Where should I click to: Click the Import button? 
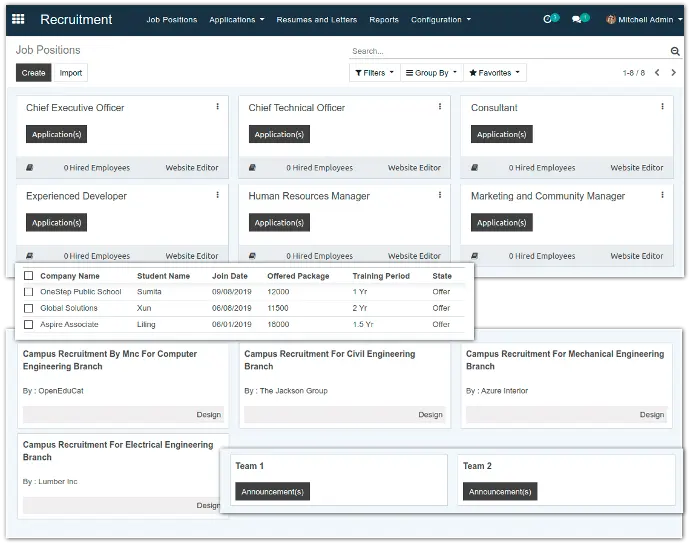[x=71, y=73]
